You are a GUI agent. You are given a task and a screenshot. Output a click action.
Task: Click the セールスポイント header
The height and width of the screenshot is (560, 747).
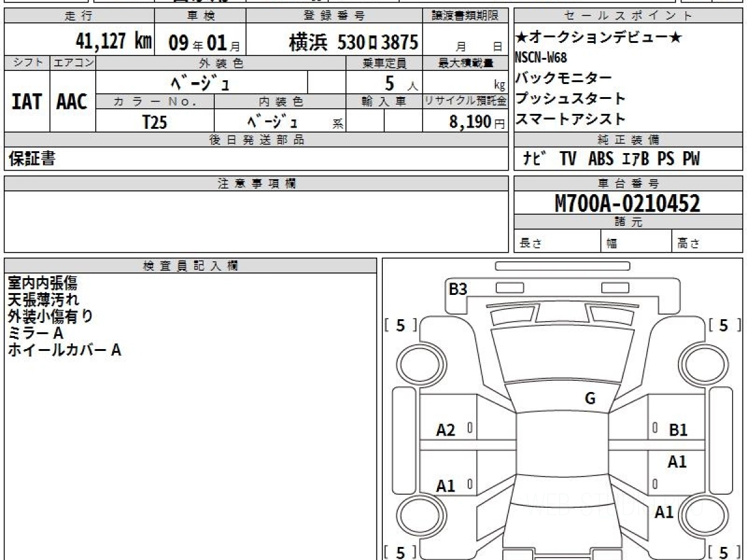tap(628, 16)
